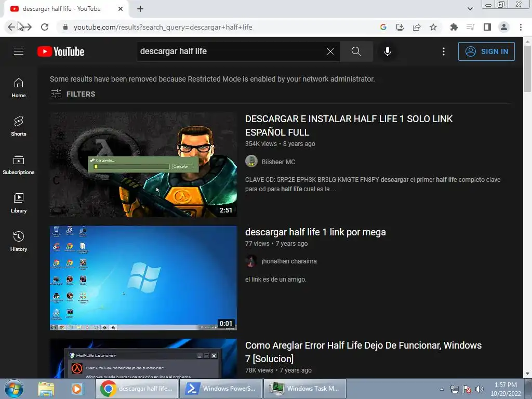
Task: Expand the tab search dropdown arrow
Action: (x=470, y=9)
